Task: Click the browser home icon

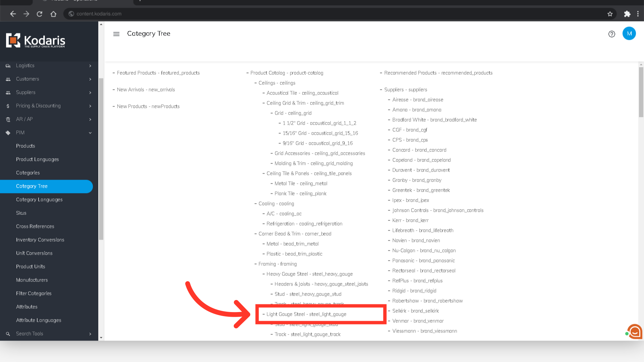Action: point(53,14)
